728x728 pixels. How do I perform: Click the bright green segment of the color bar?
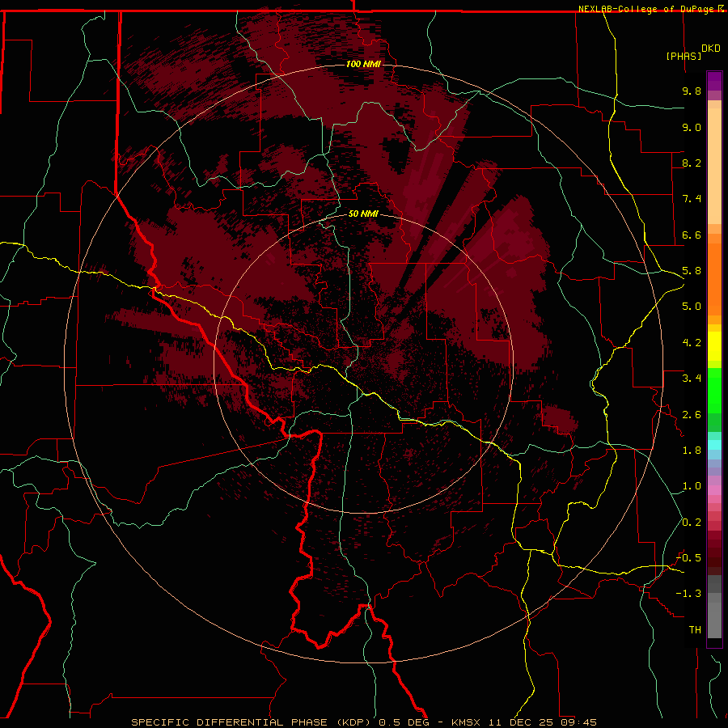714,390
